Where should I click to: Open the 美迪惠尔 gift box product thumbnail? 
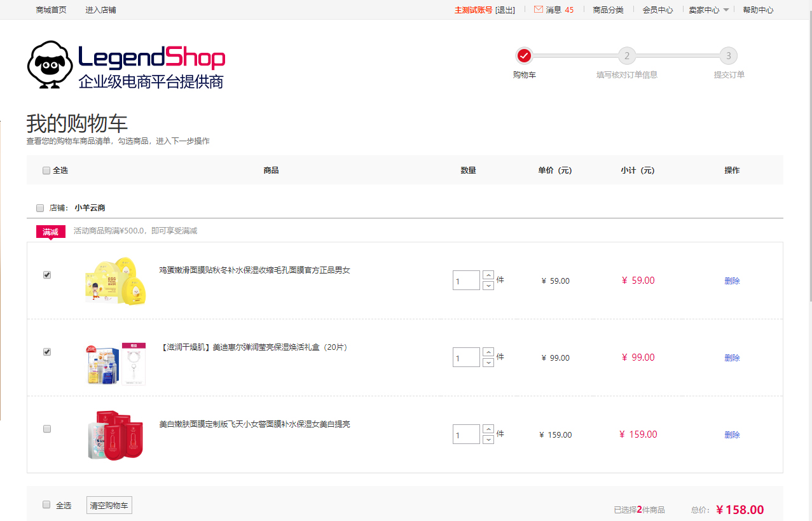(116, 364)
